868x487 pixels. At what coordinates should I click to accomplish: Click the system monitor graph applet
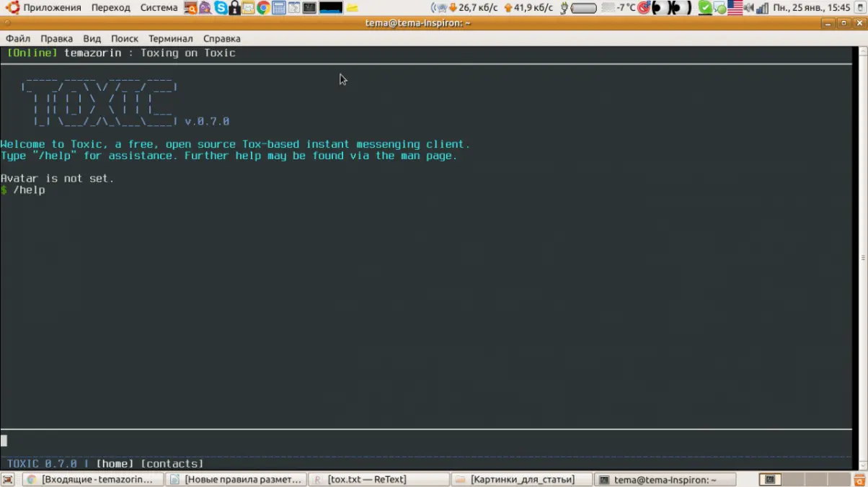tap(331, 8)
